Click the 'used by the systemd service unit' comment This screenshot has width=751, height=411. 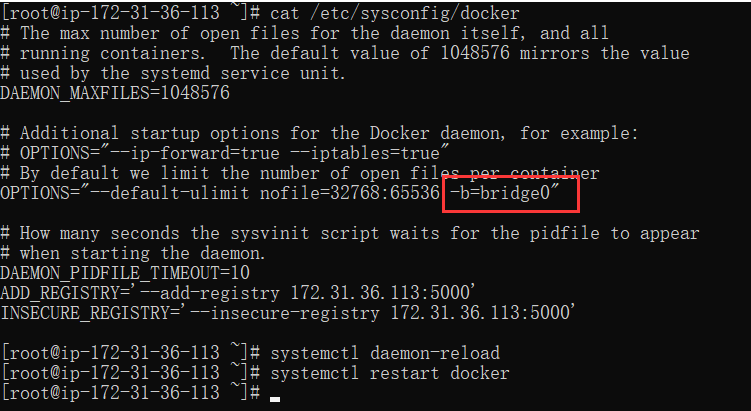(x=172, y=73)
